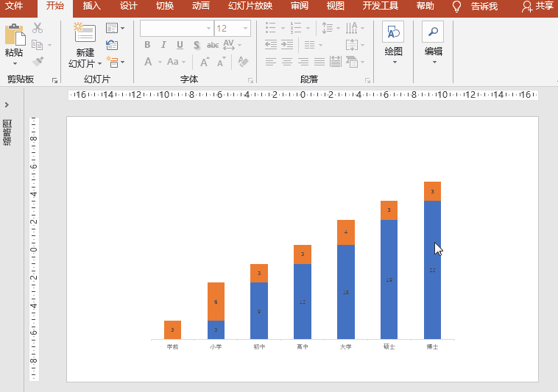Toggle strikethrough abc formatting

[x=213, y=45]
